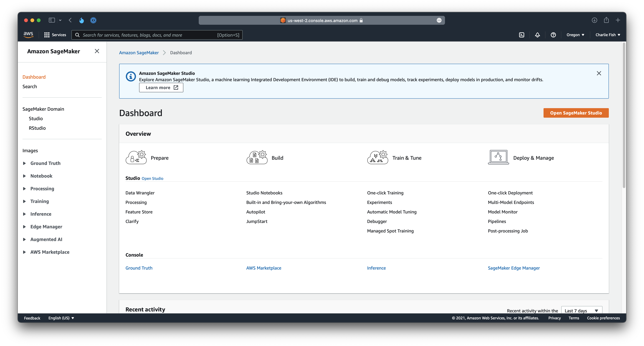Image resolution: width=644 pixels, height=346 pixels.
Task: Expand the AWS Marketplace tree section
Action: pyautogui.click(x=25, y=252)
